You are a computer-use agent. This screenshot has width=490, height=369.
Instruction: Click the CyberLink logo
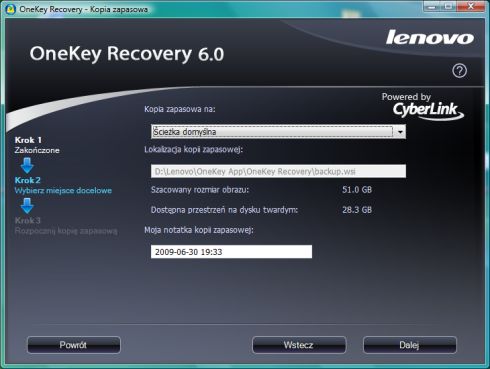click(427, 110)
